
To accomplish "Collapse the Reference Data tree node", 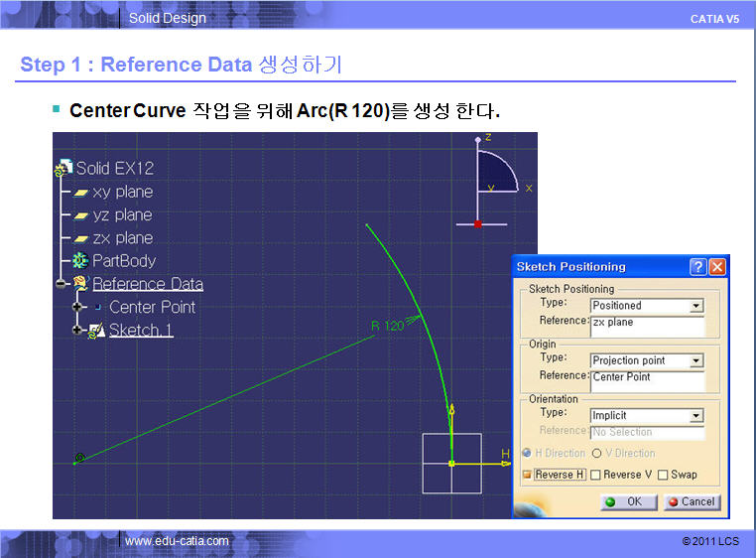I will point(62,284).
